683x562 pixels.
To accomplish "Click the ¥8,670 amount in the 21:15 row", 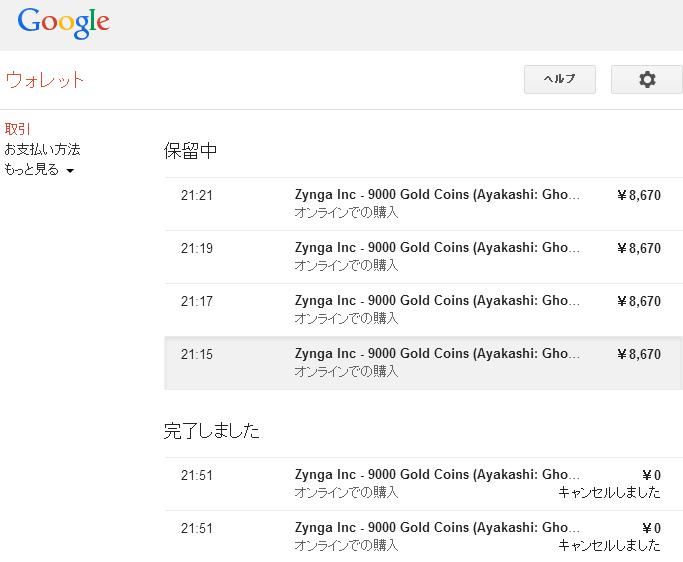I will [639, 354].
